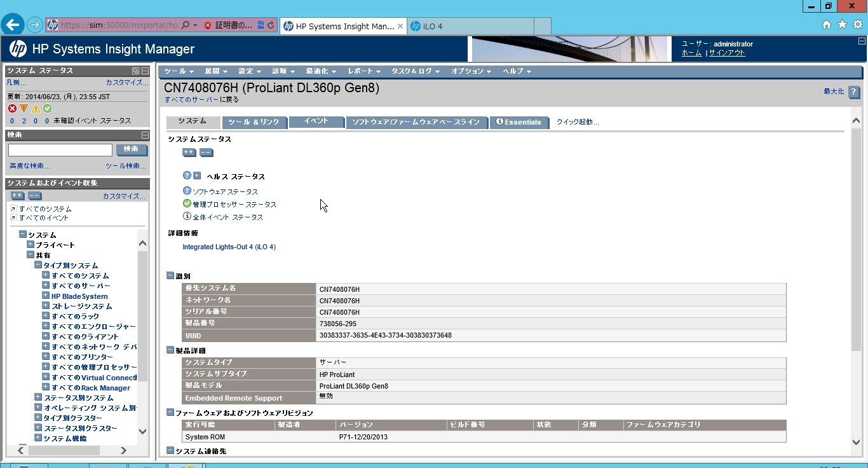Click the ソフトウェアステータス question mark icon

tap(187, 191)
